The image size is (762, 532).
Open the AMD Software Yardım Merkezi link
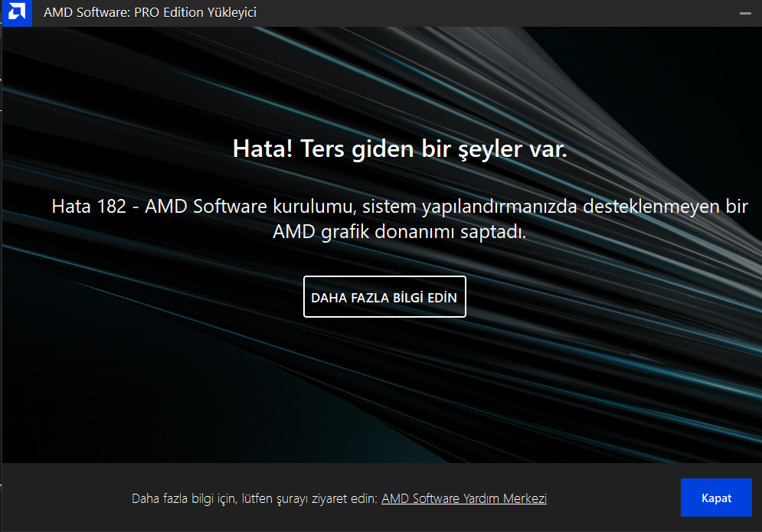(x=464, y=498)
